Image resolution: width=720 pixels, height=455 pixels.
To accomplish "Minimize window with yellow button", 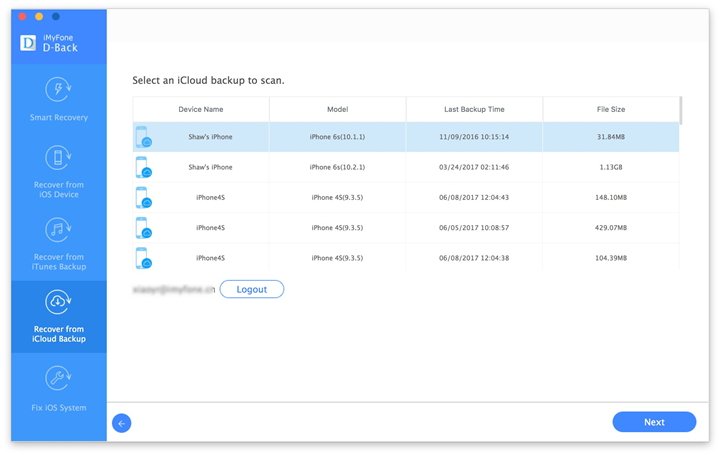I will pos(39,17).
